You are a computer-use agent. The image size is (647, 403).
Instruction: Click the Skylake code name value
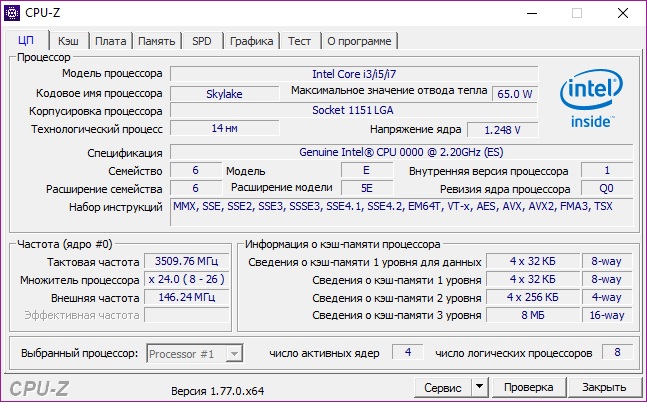tap(224, 94)
